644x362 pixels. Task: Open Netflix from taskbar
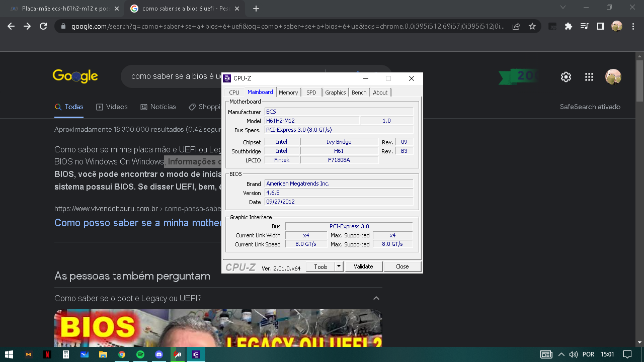[47, 354]
